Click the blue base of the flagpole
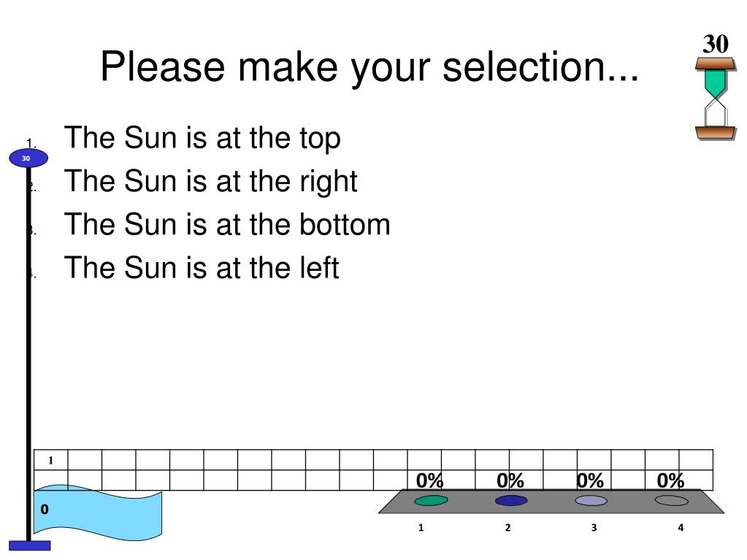This screenshot has width=747, height=560. click(29, 545)
